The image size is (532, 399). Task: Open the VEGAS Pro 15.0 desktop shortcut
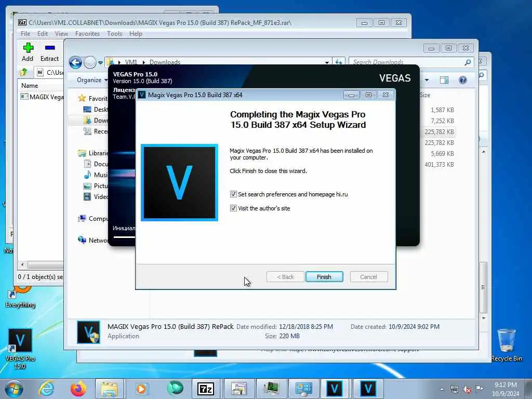(20, 348)
